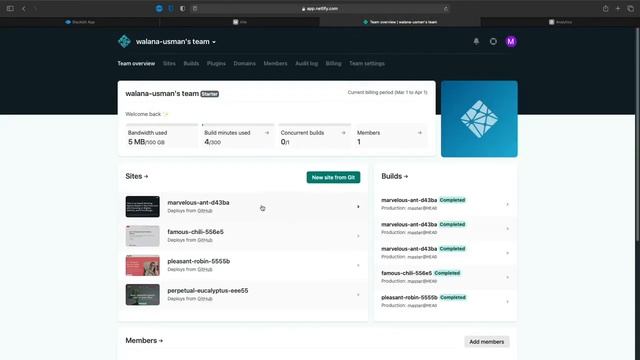
Task: Click the large Netlify team logo tile
Action: [x=479, y=119]
